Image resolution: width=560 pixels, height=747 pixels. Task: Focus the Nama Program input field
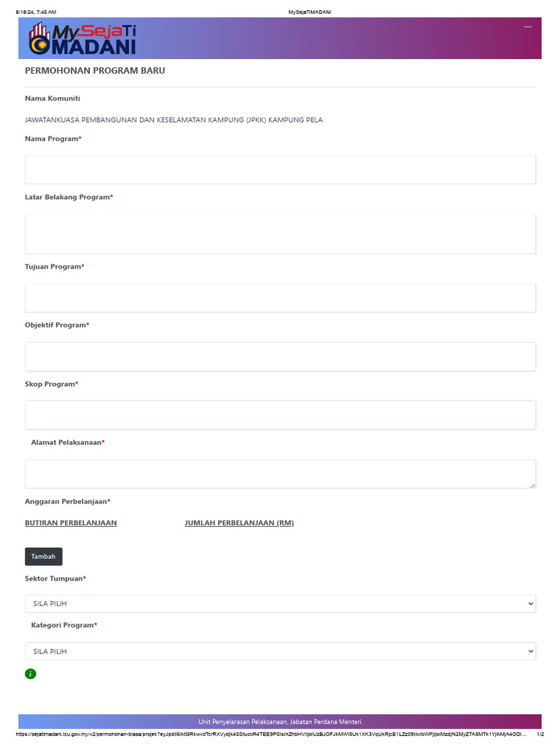[280, 169]
